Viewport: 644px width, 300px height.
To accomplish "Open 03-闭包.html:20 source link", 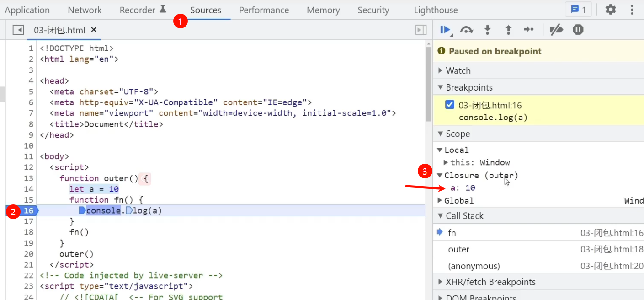I will 612,266.
